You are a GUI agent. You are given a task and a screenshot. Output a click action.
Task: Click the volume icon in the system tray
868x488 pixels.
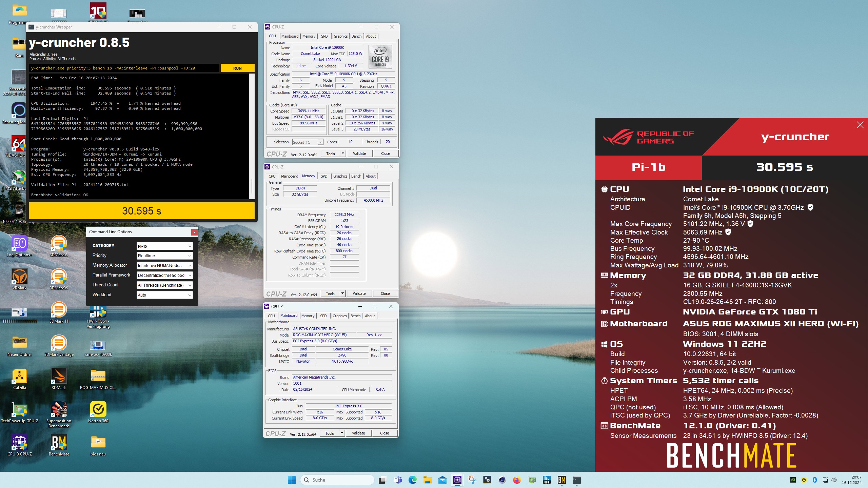(834, 480)
